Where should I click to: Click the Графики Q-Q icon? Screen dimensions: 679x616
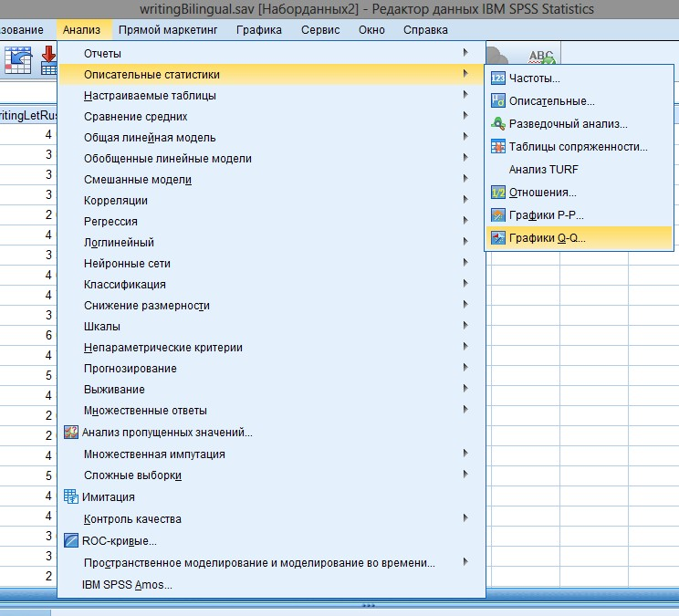[498, 237]
